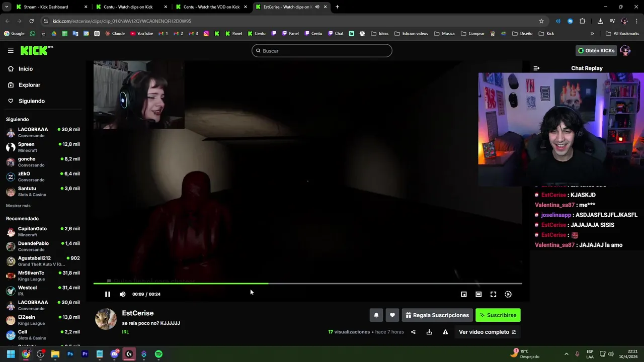Open Windows Start menu

pos(11,354)
